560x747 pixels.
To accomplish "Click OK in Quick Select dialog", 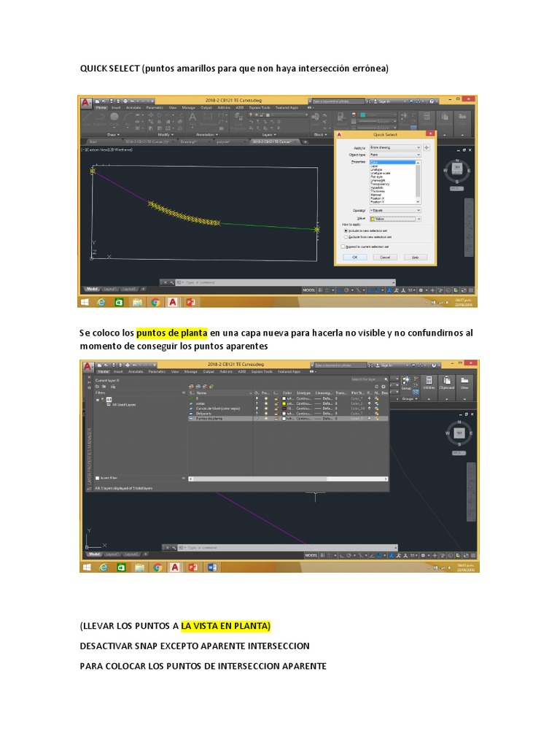I will (x=355, y=258).
